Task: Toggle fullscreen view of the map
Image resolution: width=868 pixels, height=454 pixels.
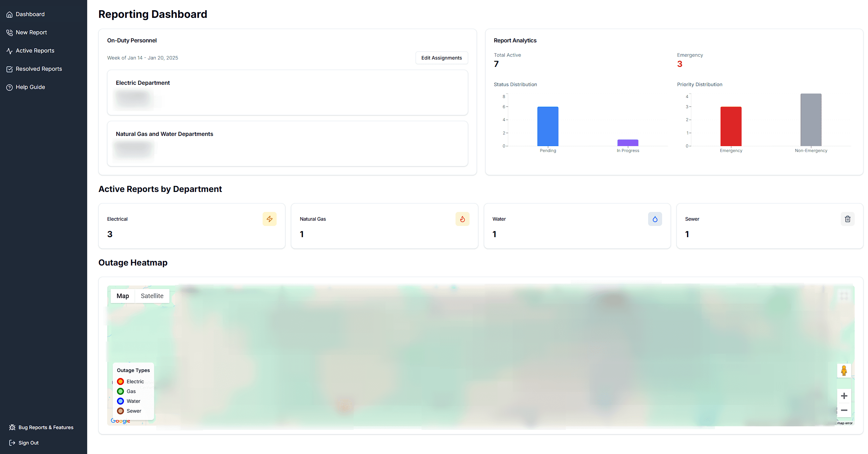Action: [x=844, y=296]
